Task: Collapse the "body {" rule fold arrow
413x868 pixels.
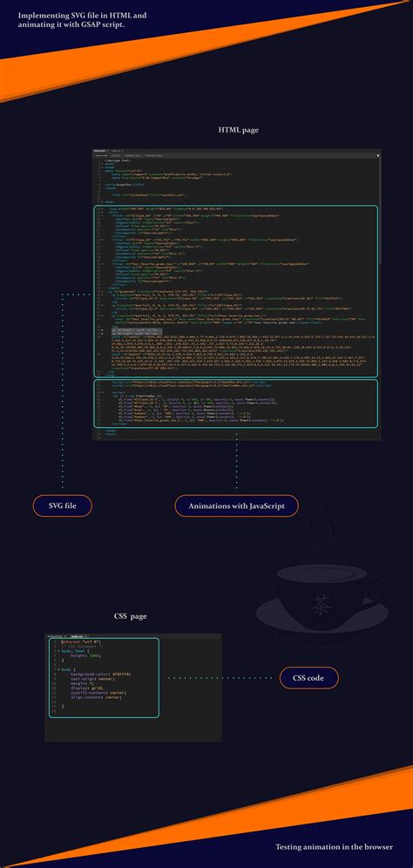Action: click(x=58, y=670)
